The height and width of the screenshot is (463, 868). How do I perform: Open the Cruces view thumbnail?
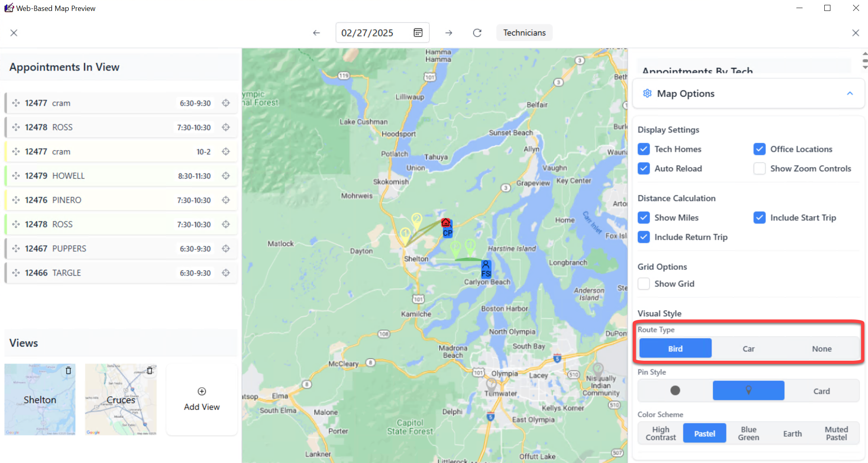(x=120, y=400)
